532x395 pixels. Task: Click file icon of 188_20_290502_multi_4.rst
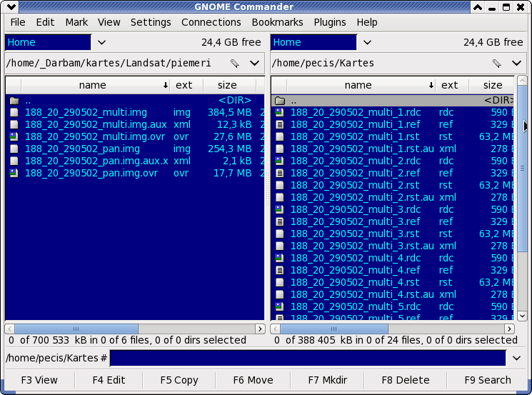280,282
